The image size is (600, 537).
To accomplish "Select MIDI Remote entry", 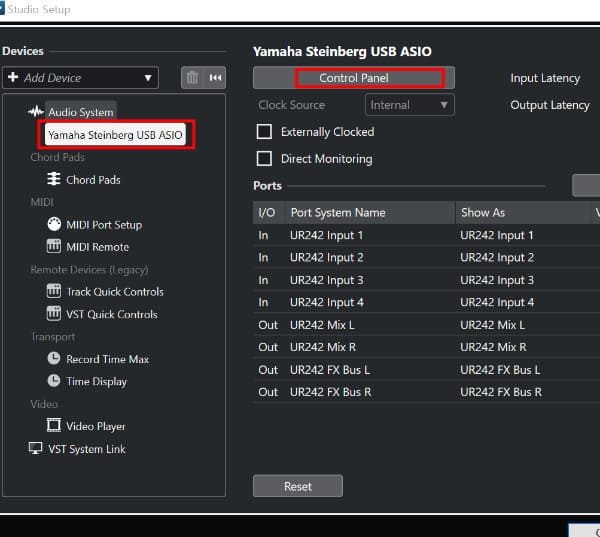I will click(x=98, y=247).
